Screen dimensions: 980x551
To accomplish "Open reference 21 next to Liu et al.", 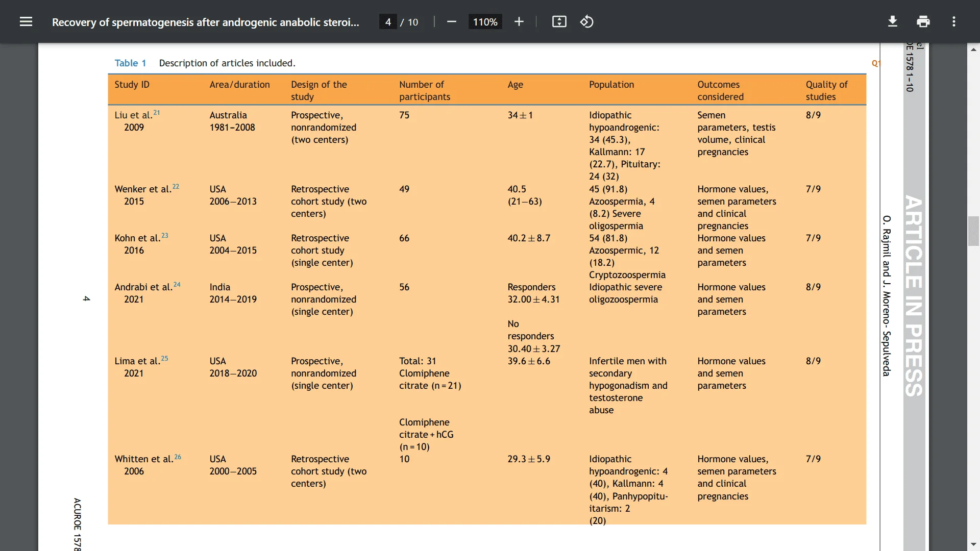I will (156, 111).
